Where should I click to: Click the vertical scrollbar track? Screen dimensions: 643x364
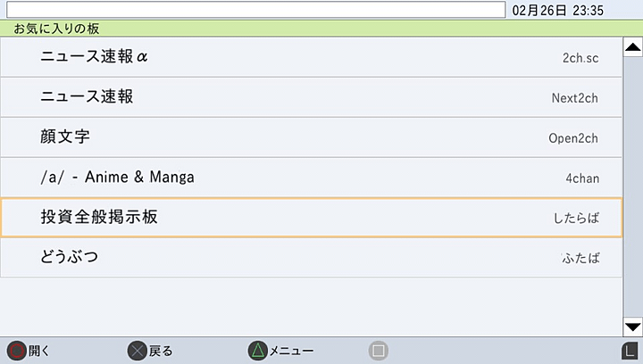click(632, 187)
